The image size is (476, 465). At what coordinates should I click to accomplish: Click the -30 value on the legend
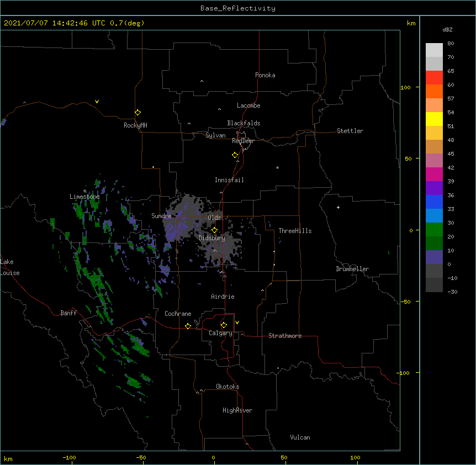[x=452, y=292]
